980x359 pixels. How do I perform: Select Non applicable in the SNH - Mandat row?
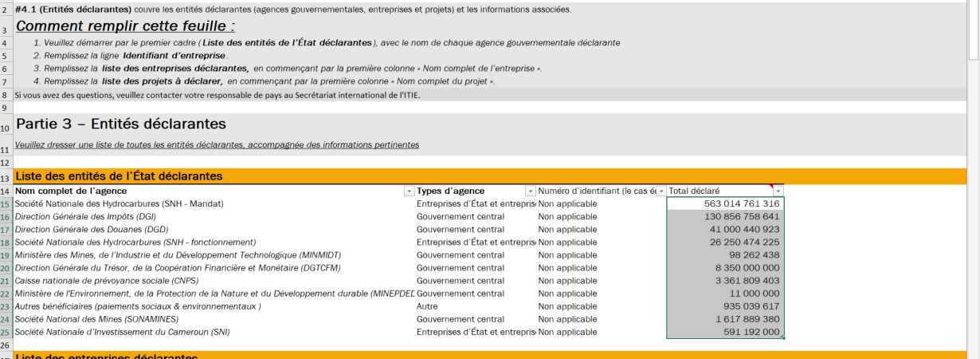pyautogui.click(x=602, y=204)
